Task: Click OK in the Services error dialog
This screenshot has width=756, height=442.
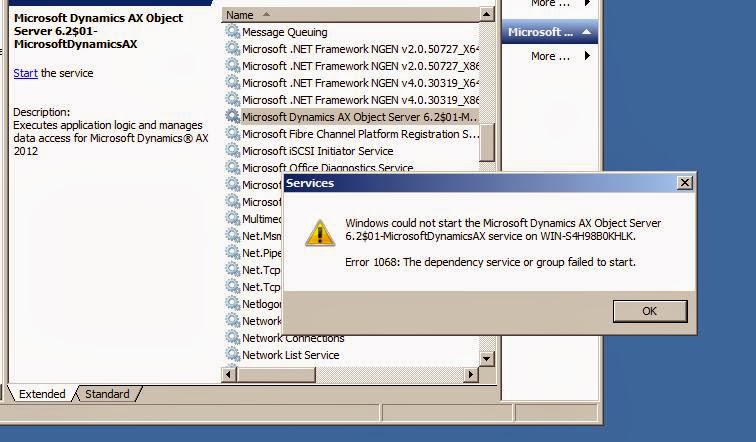Action: point(650,311)
